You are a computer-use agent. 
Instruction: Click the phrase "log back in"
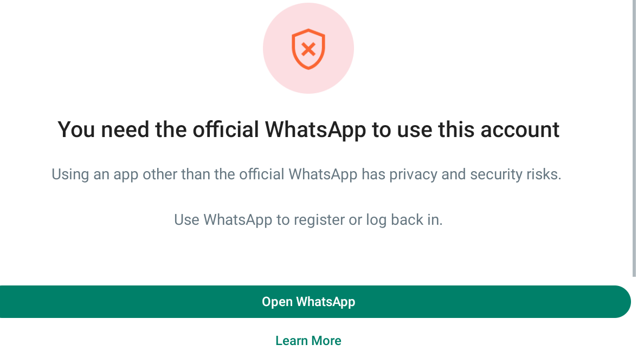pyautogui.click(x=404, y=220)
